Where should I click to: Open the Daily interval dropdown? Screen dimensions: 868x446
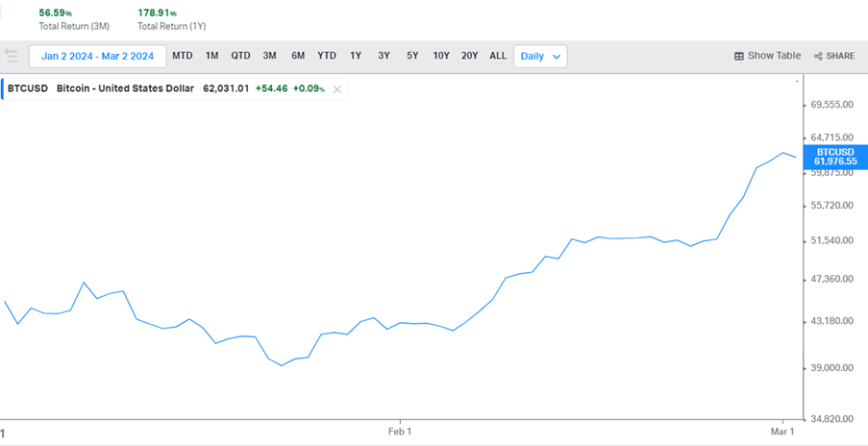540,56
